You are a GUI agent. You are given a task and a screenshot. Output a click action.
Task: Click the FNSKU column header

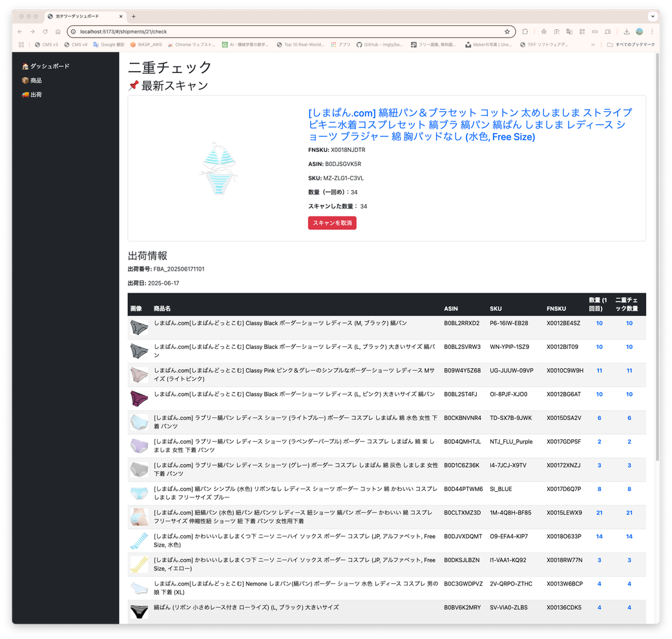[556, 309]
